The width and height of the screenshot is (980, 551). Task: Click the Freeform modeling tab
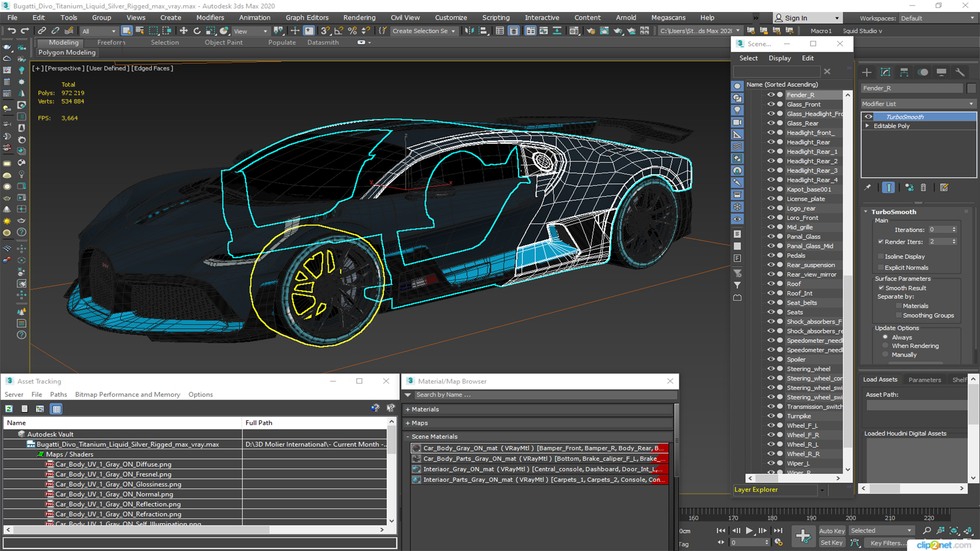pos(111,42)
